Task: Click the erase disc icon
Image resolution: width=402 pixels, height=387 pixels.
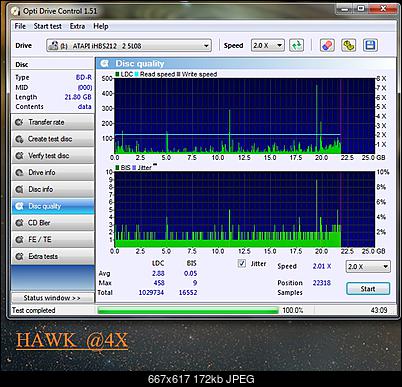Action: [x=327, y=45]
